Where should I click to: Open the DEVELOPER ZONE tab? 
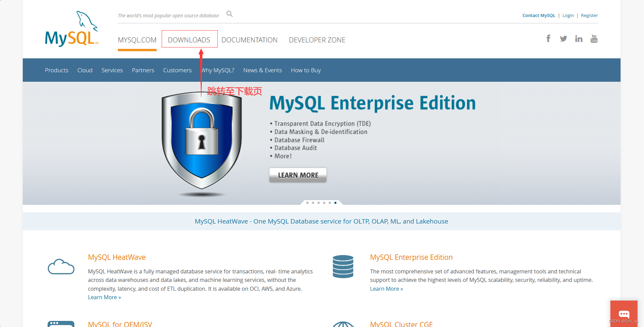[x=317, y=40]
